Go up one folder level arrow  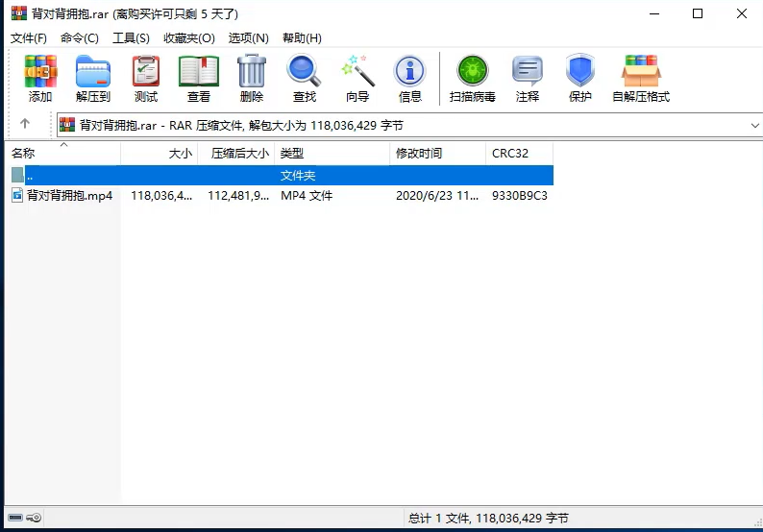tap(25, 124)
